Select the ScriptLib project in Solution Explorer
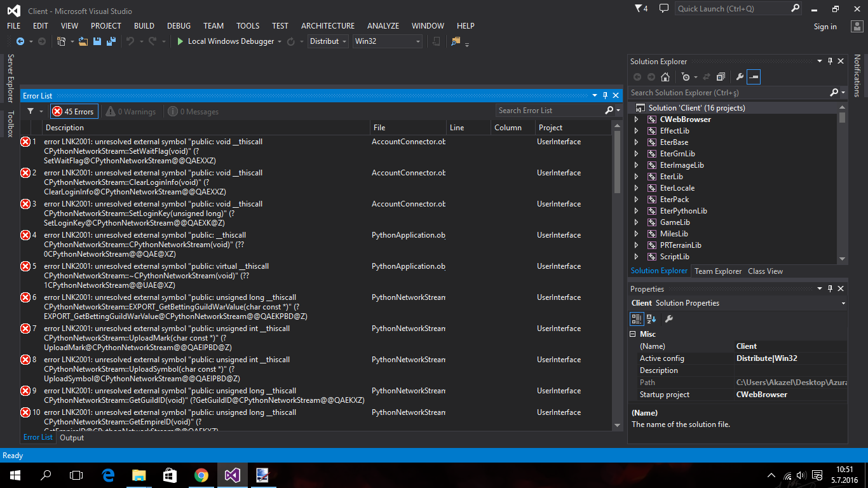The width and height of the screenshot is (868, 488). [x=674, y=257]
